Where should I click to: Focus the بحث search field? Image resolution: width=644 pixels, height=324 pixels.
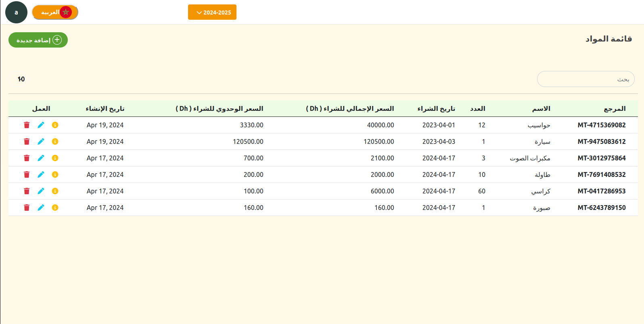(x=586, y=79)
